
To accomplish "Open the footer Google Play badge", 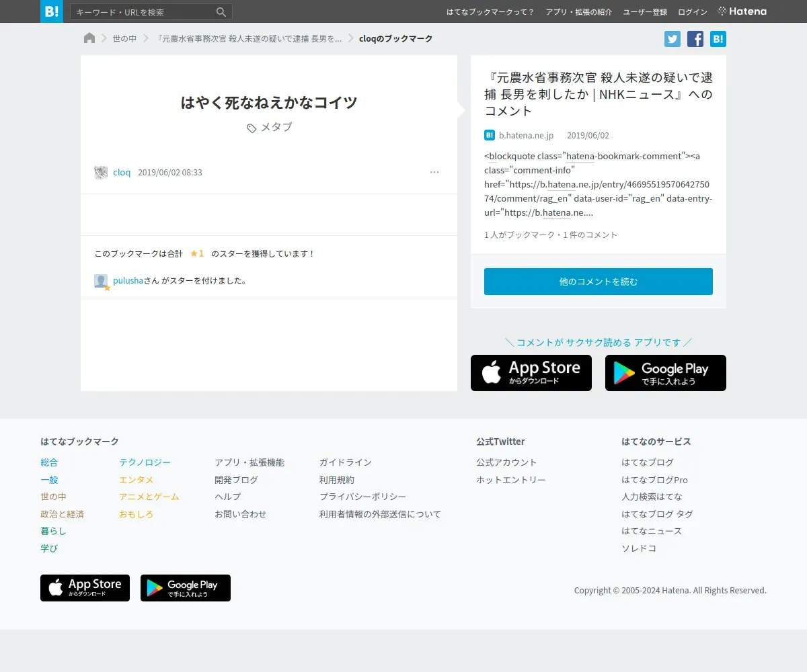I will coord(186,588).
